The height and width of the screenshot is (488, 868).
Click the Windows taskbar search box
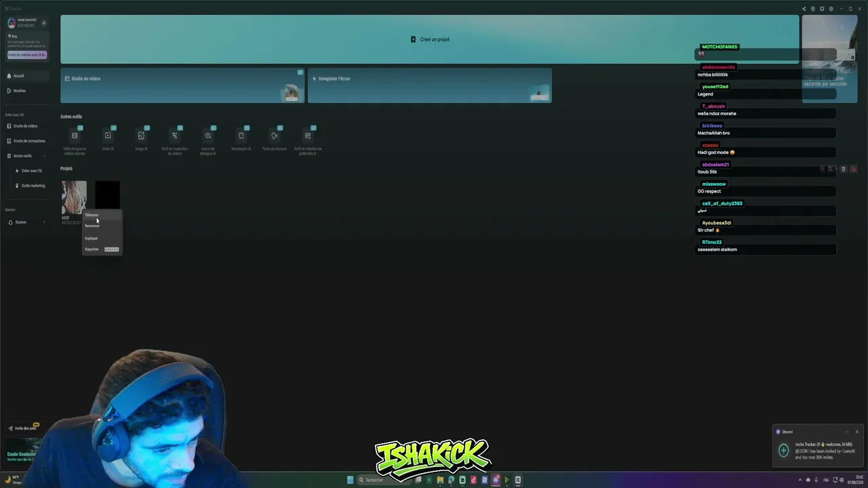[384, 480]
